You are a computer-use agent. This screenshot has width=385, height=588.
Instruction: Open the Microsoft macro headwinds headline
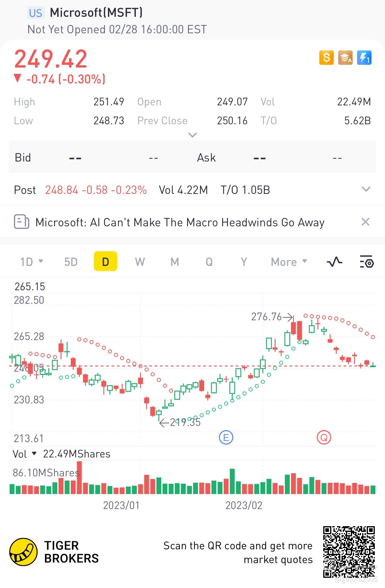point(180,222)
